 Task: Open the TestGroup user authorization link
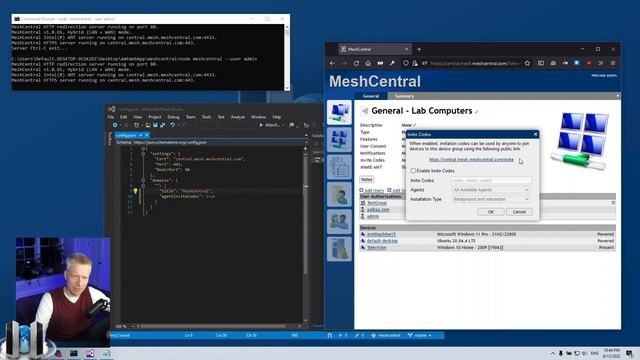pos(377,203)
